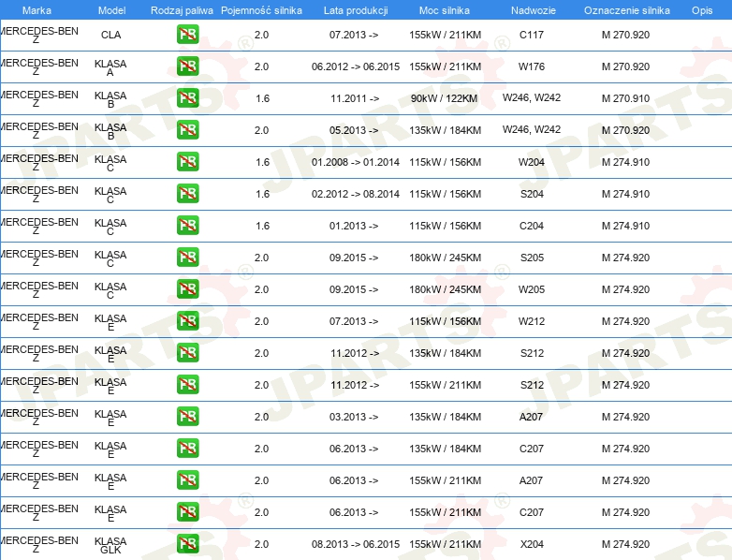732x560 pixels.
Task: Click 115kW / 156KM in the W212 row
Action: (x=445, y=321)
